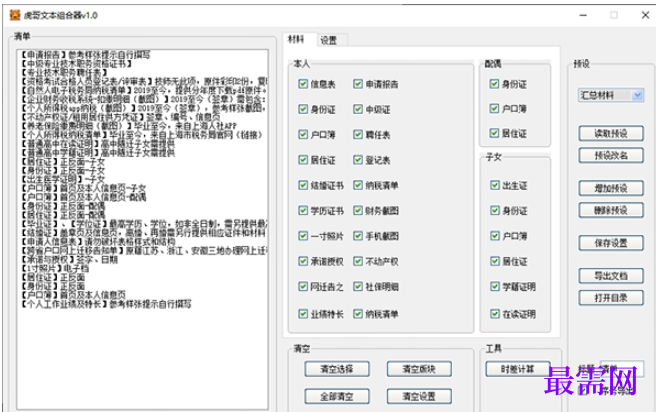Click the 【中级专业技术职务资格证书】 line

[77, 64]
